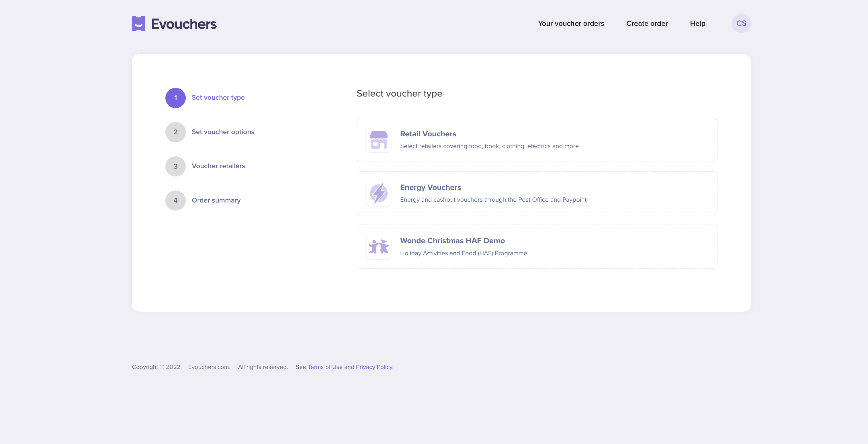This screenshot has width=868, height=444.
Task: Click step 3 circle
Action: point(175,166)
